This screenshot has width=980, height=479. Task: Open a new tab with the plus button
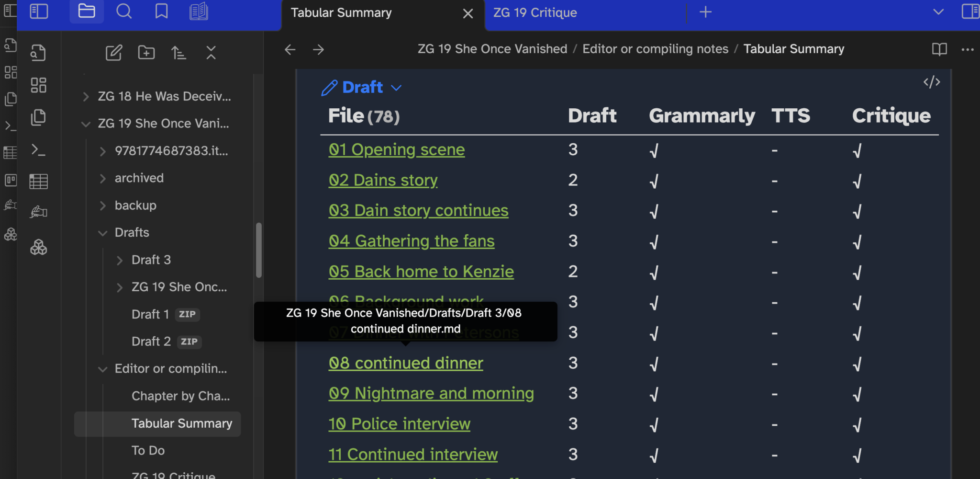coord(705,12)
